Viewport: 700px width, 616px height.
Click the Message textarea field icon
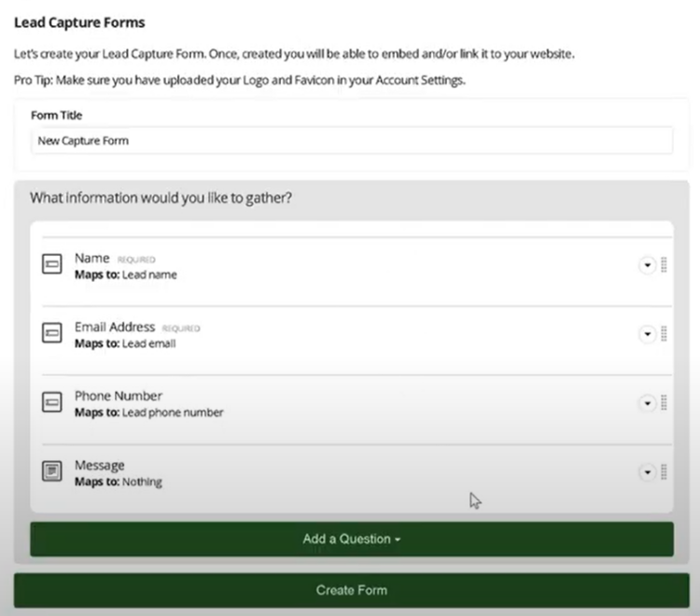51,471
